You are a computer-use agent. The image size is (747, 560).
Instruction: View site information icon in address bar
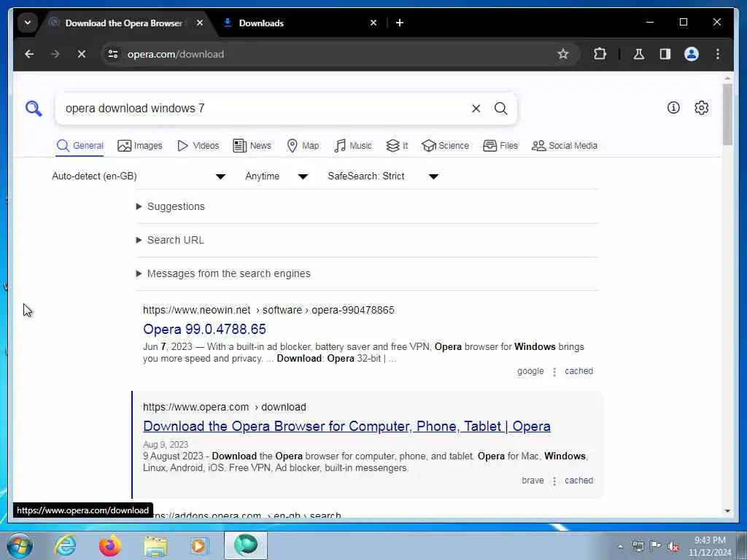click(113, 54)
